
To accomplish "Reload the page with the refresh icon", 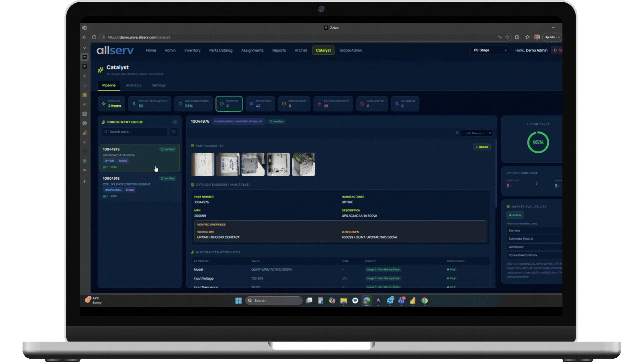I will click(94, 37).
